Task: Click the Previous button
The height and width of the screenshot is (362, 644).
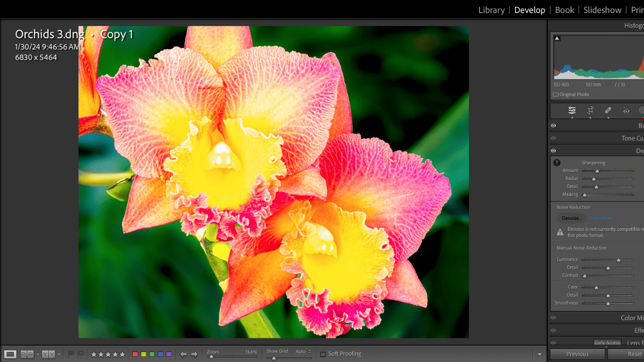Action: tap(577, 354)
